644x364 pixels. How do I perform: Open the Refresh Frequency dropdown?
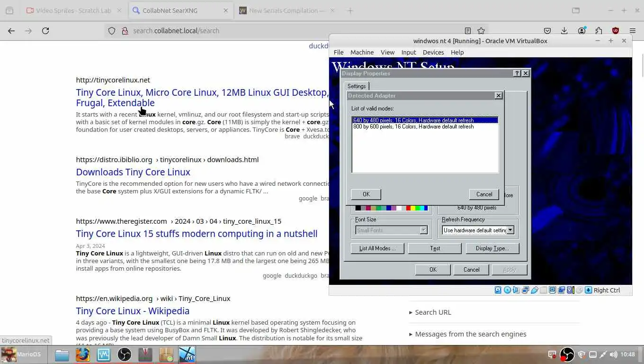pyautogui.click(x=510, y=230)
